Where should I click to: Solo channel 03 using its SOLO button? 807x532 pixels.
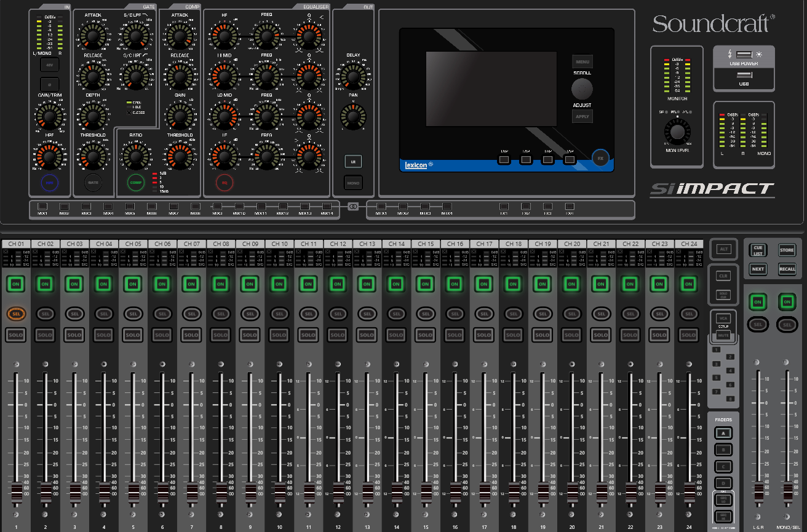(x=74, y=335)
